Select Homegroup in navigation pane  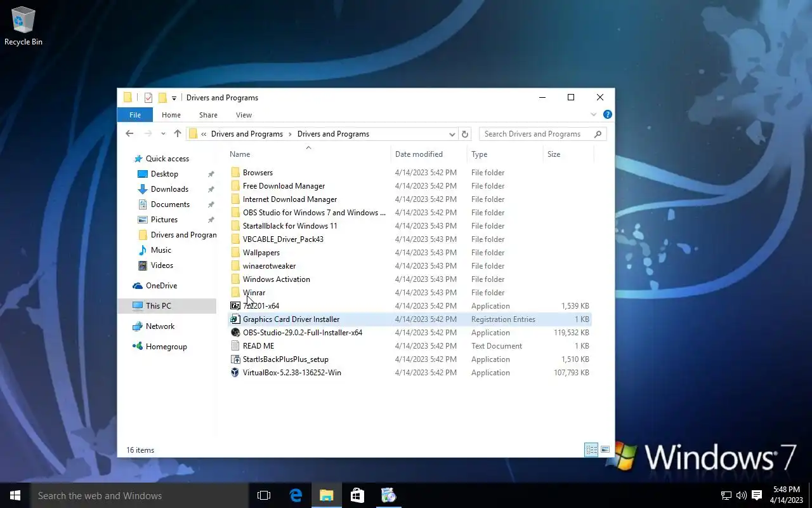point(166,347)
